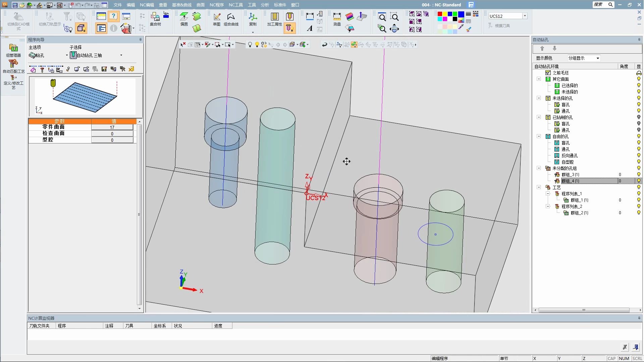Click the 偏置 offset tool icon

tap(184, 17)
